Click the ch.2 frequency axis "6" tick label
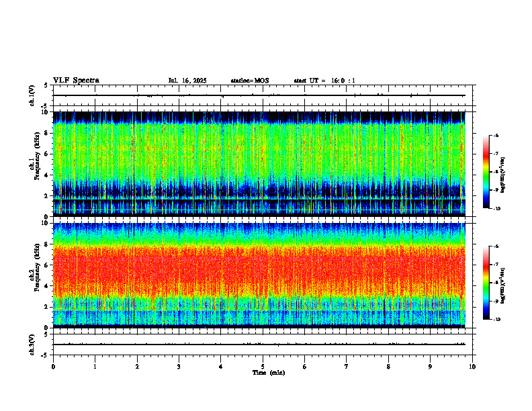Screen dimensions: 532x411 (x=47, y=265)
